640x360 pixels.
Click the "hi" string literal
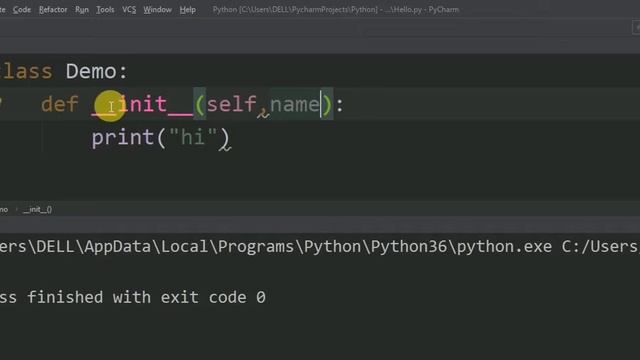point(193,137)
